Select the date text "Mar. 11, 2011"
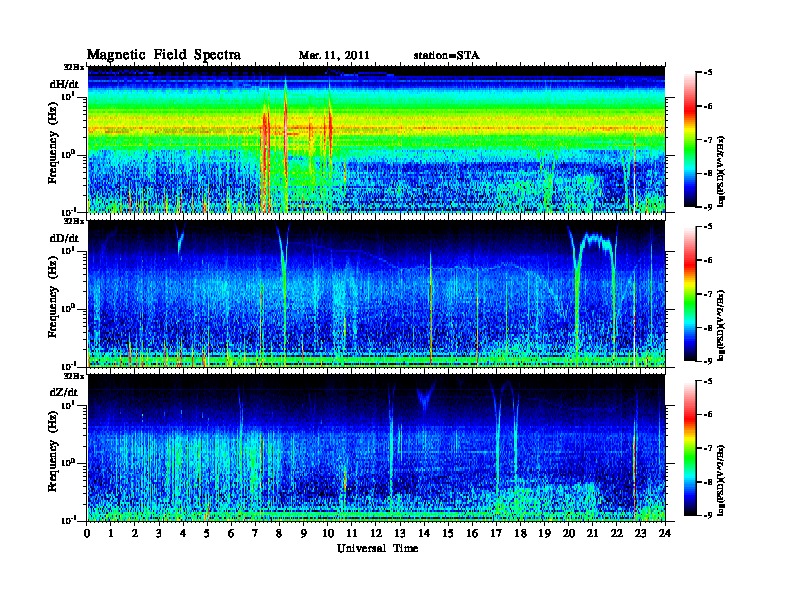Screen dimensions: 792x612 pyautogui.click(x=334, y=56)
